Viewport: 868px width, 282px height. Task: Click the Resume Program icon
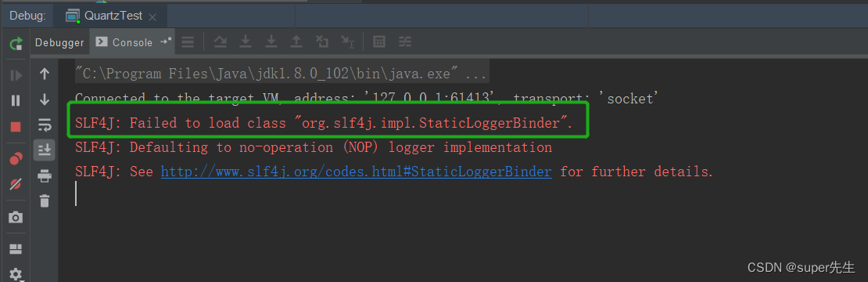16,74
